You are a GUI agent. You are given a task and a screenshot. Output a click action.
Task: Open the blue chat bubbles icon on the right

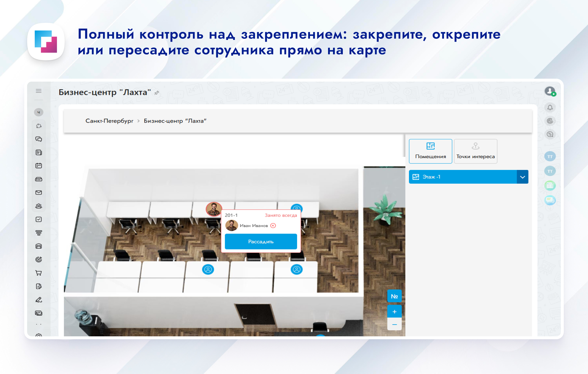[550, 200]
